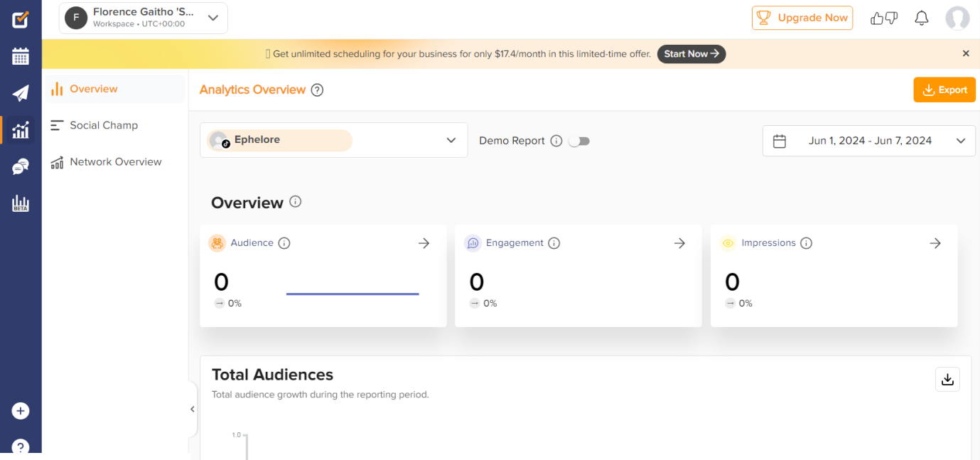Click the thumbs up feedback icon
Screen dimensions: 980x460
(x=876, y=18)
